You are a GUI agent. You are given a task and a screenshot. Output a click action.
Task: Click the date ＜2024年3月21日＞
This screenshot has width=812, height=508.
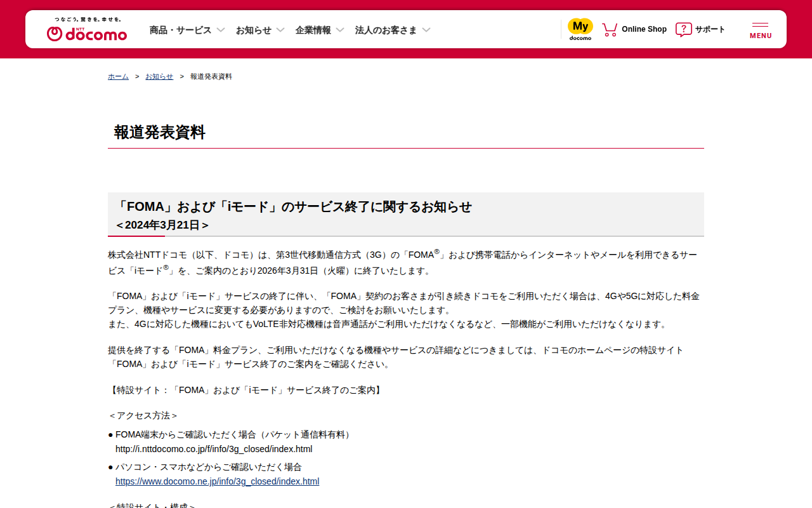pos(162,225)
